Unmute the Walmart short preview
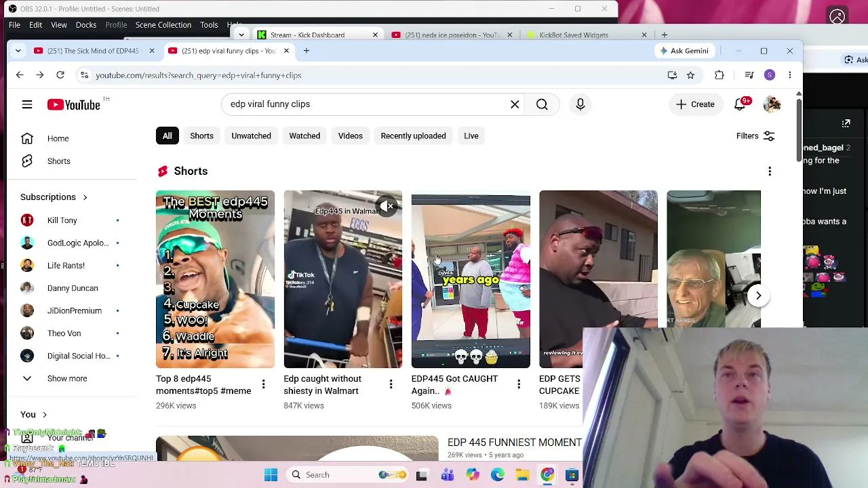 tap(387, 206)
